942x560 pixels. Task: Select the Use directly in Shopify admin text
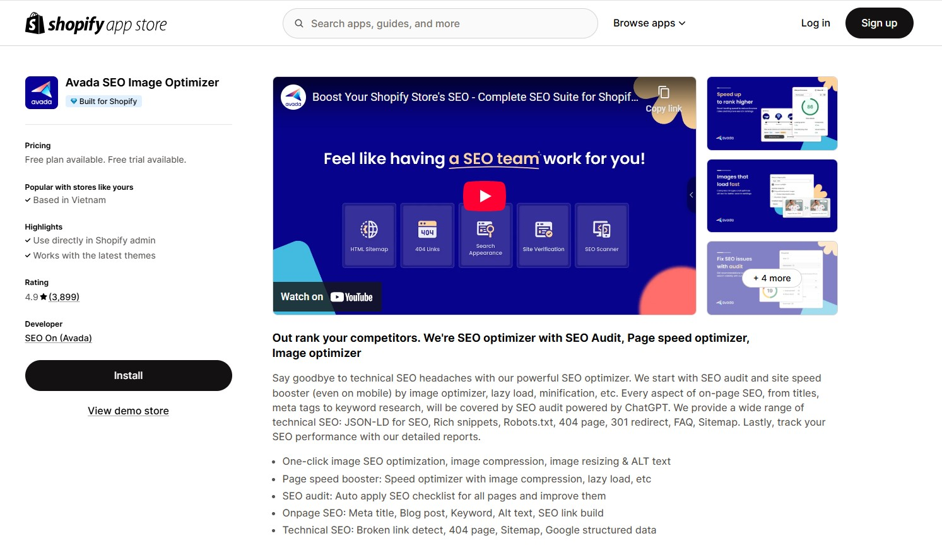(94, 240)
